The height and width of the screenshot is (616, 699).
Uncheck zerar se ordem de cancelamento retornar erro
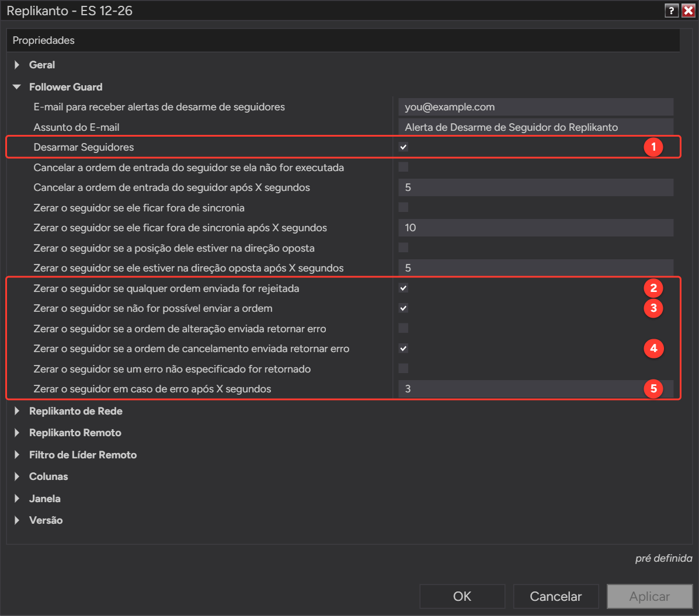(404, 349)
